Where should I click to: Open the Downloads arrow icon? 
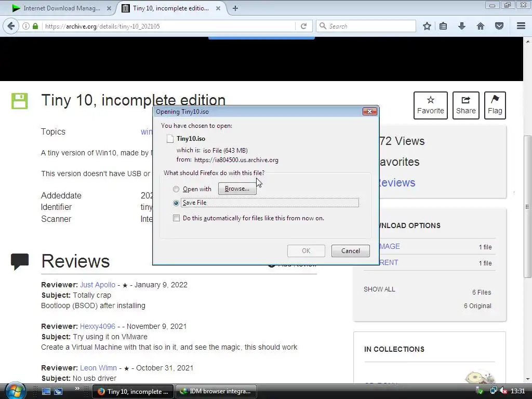coord(462,26)
